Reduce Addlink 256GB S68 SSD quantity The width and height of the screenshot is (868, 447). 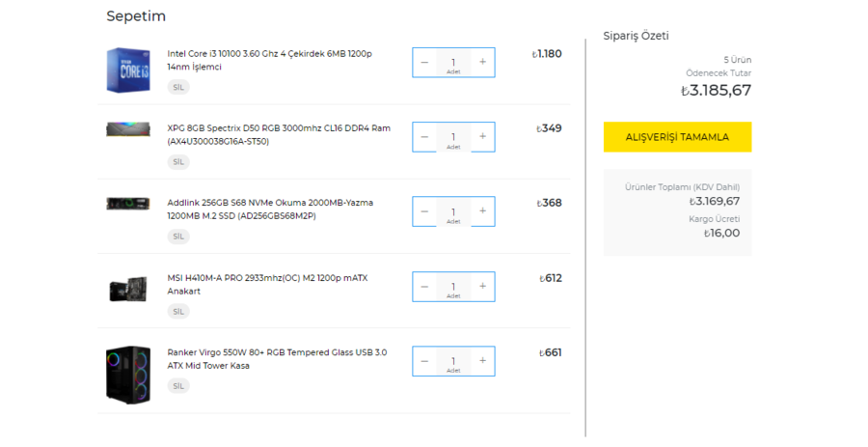coord(424,211)
